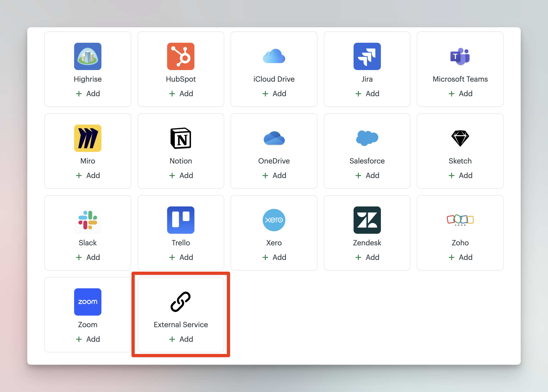Click the External Service chain-link icon

pos(181,302)
